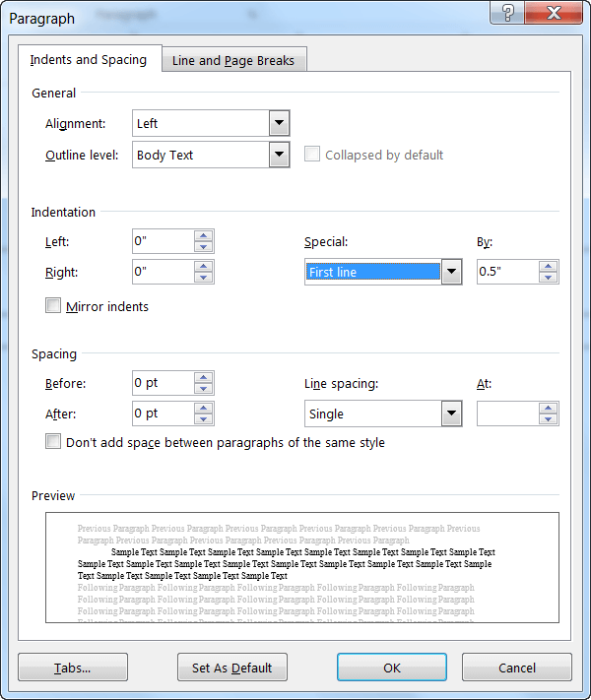
Task: Check Don't add space between paragraphs option
Action: [53, 441]
